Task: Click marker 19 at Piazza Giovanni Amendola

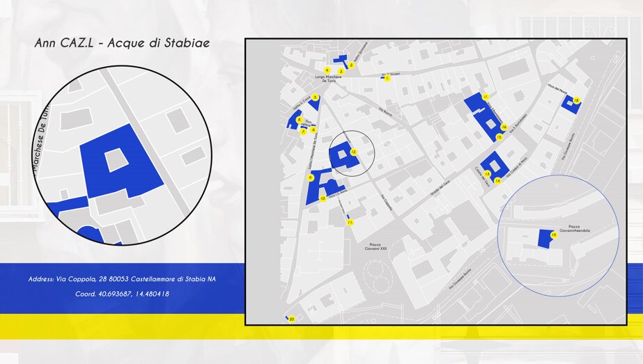Action: (x=554, y=235)
